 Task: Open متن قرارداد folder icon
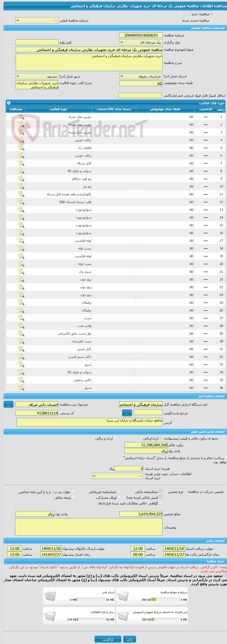(123, 616)
